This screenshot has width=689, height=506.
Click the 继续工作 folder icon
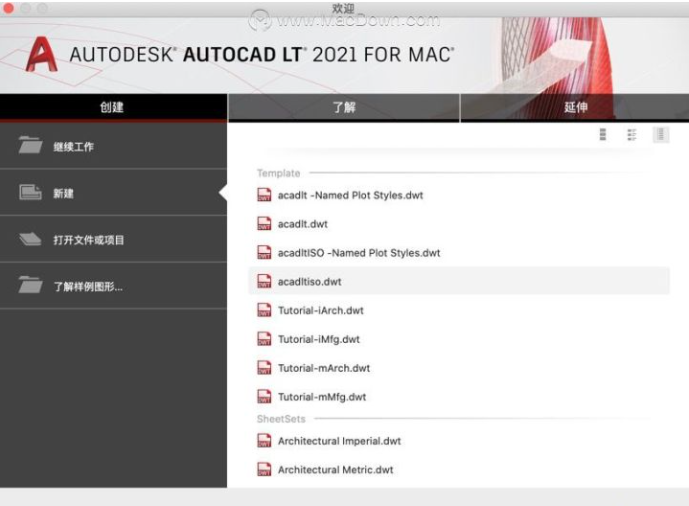(x=30, y=145)
